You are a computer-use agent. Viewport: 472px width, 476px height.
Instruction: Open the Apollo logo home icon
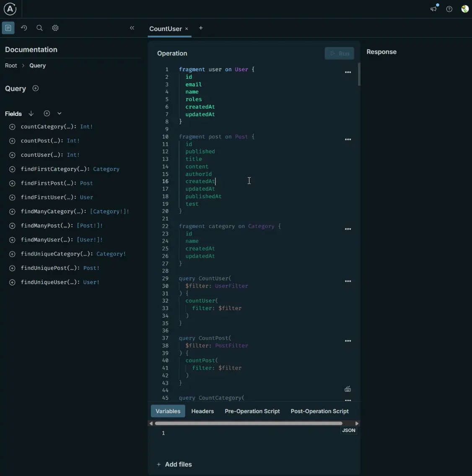[x=10, y=9]
